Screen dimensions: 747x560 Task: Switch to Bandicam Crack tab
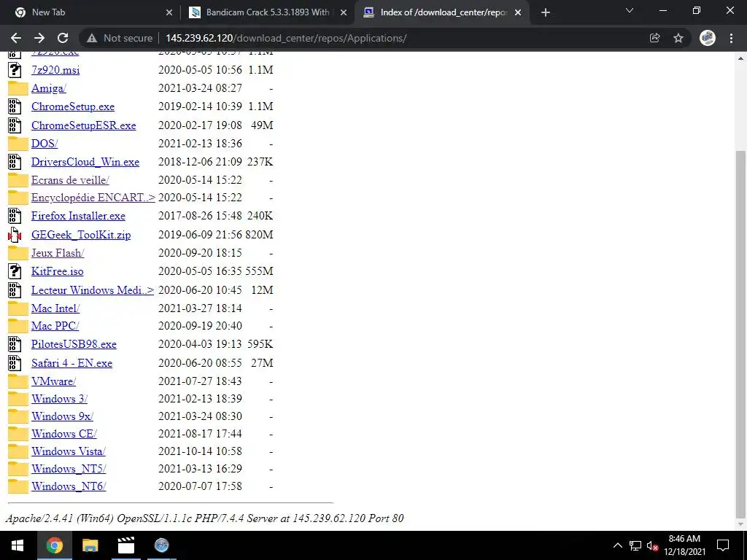[267, 12]
